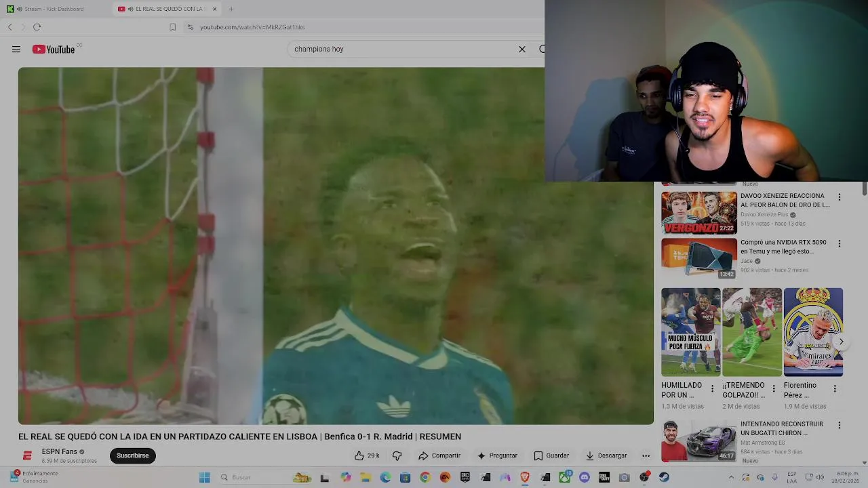This screenshot has width=868, height=488.
Task: Dislike the video with the thumbs-down icon
Action: [397, 455]
